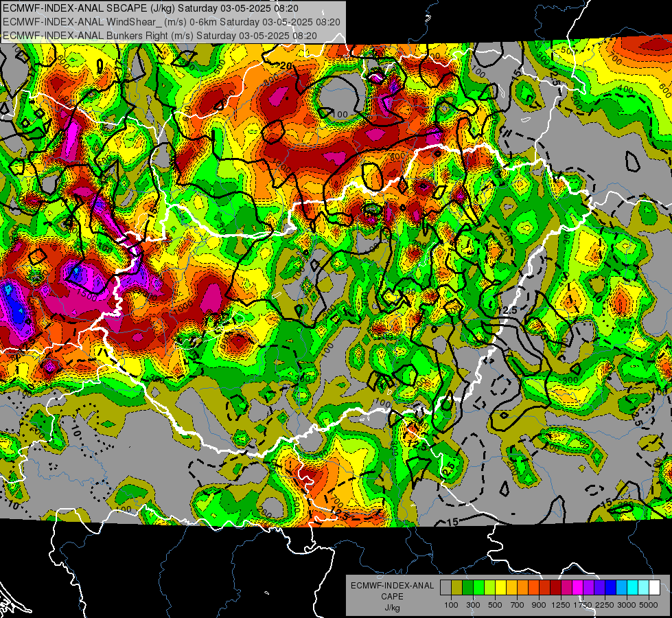Click the dark green legend swatch
The height and width of the screenshot is (618, 672).
coord(468,588)
